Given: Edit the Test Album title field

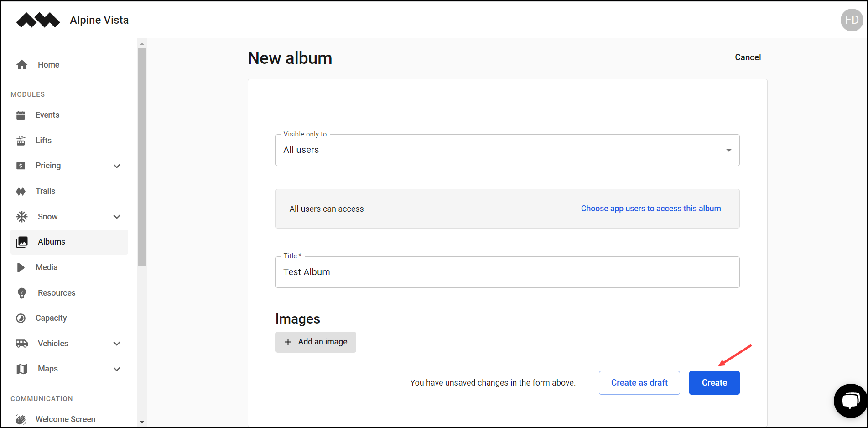Looking at the screenshot, I should pos(507,272).
